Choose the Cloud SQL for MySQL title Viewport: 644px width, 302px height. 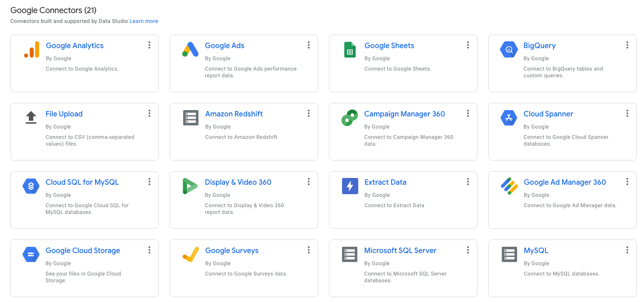(82, 182)
